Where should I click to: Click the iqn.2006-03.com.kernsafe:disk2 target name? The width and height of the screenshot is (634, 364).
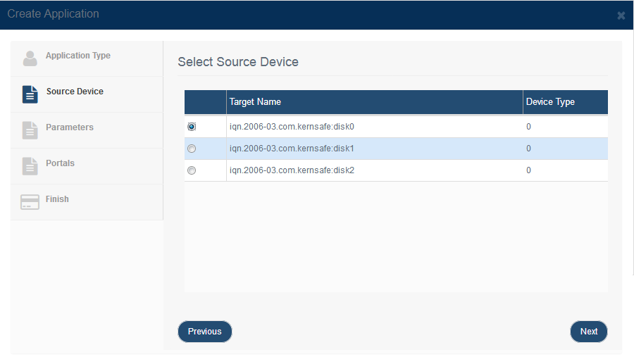(x=292, y=170)
